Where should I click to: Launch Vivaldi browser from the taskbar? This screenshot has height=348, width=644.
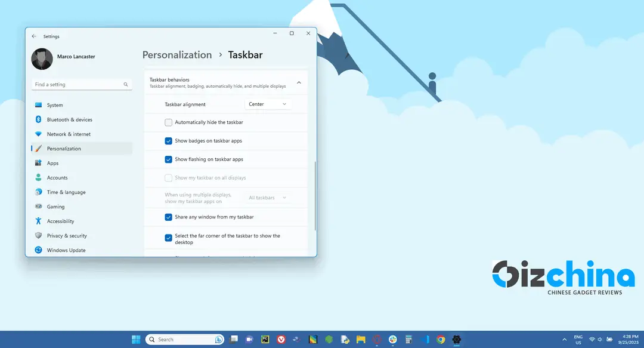[x=281, y=340]
